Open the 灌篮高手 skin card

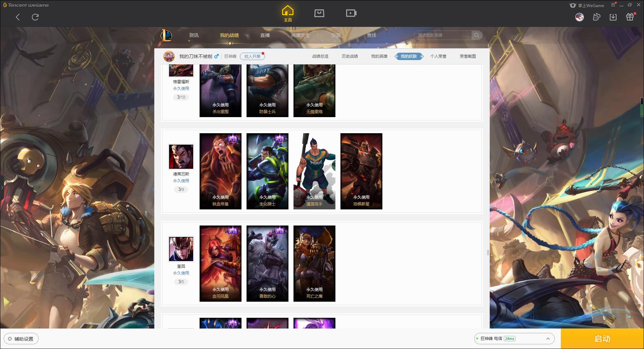pyautogui.click(x=314, y=171)
